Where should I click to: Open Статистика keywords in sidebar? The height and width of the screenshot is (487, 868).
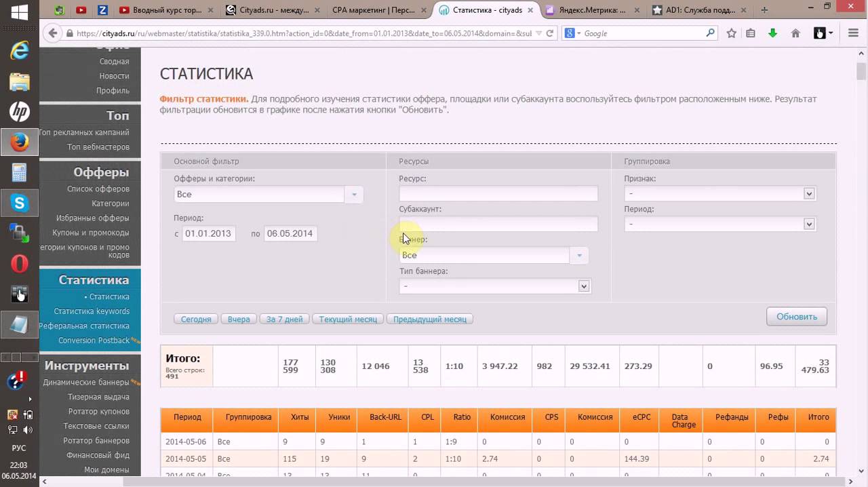pos(92,311)
